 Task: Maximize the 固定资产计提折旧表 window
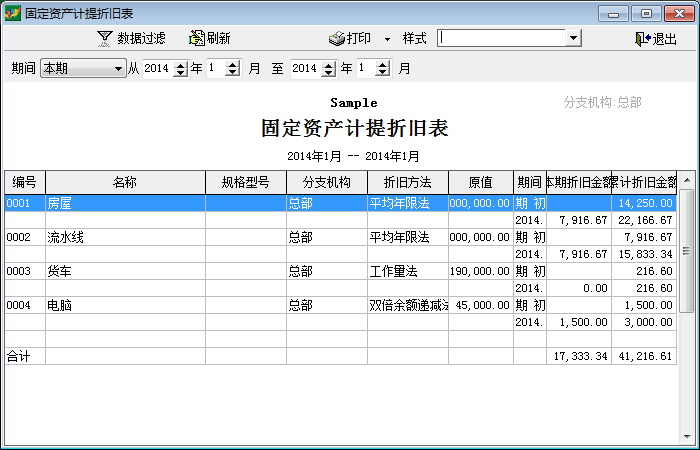click(647, 12)
